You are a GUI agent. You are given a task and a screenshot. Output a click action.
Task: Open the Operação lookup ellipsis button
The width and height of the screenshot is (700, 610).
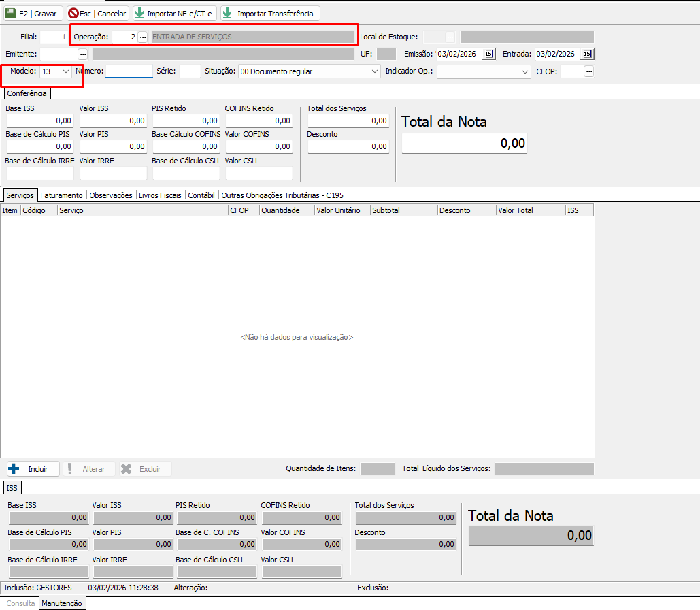142,37
